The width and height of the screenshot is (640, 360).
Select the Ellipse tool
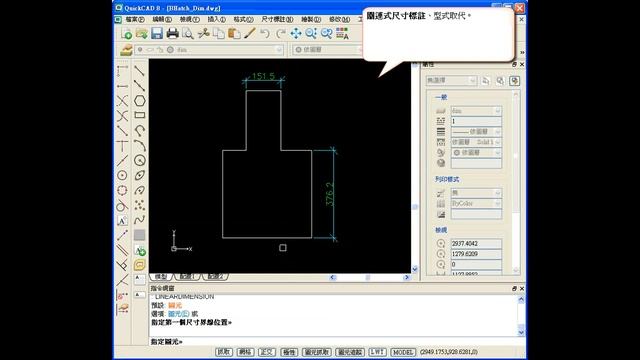point(140,176)
